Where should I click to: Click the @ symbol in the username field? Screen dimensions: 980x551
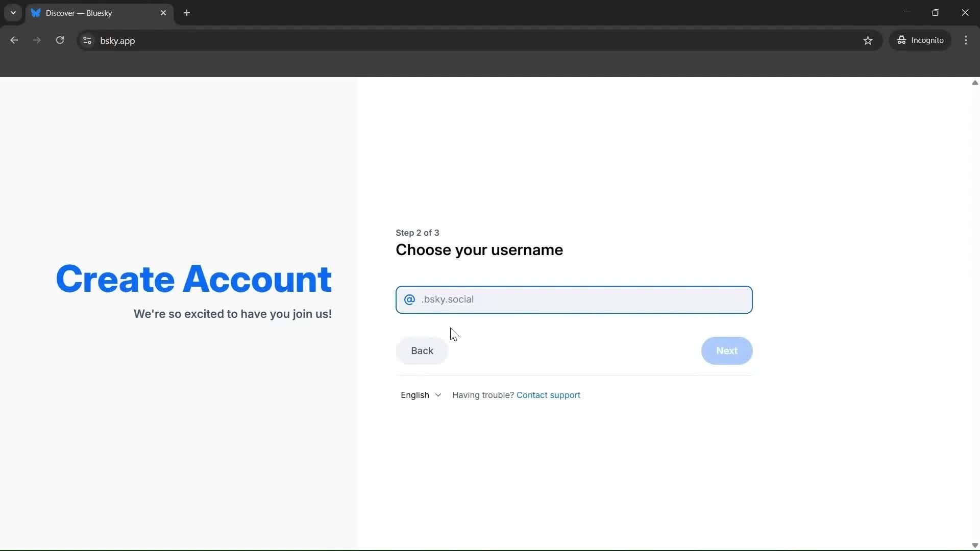pos(410,299)
